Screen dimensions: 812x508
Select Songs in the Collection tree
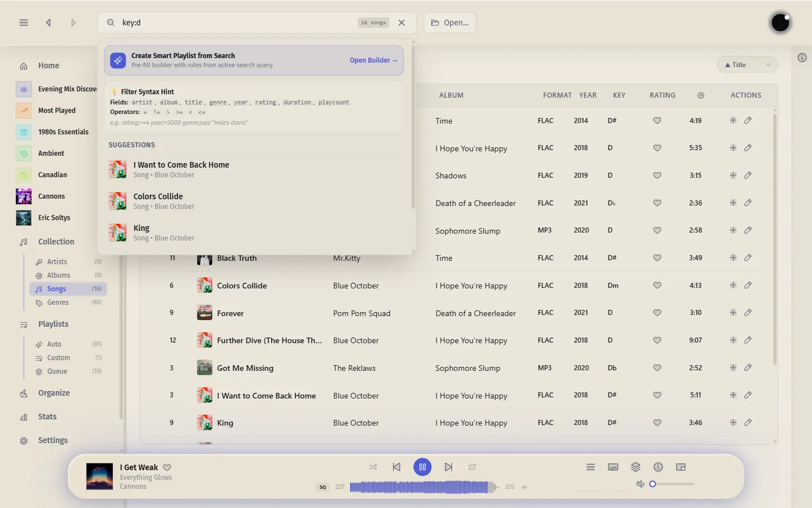point(68,289)
